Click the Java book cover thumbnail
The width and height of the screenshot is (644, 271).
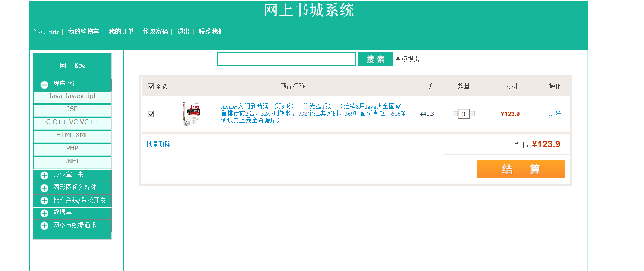tap(192, 113)
